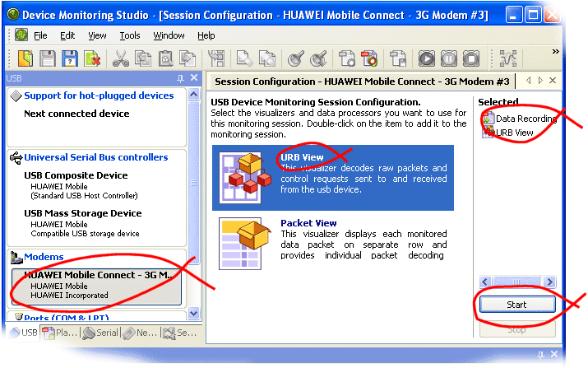588x368 pixels.
Task: Toggle the USB panel auto-hide pin
Action: (180, 78)
